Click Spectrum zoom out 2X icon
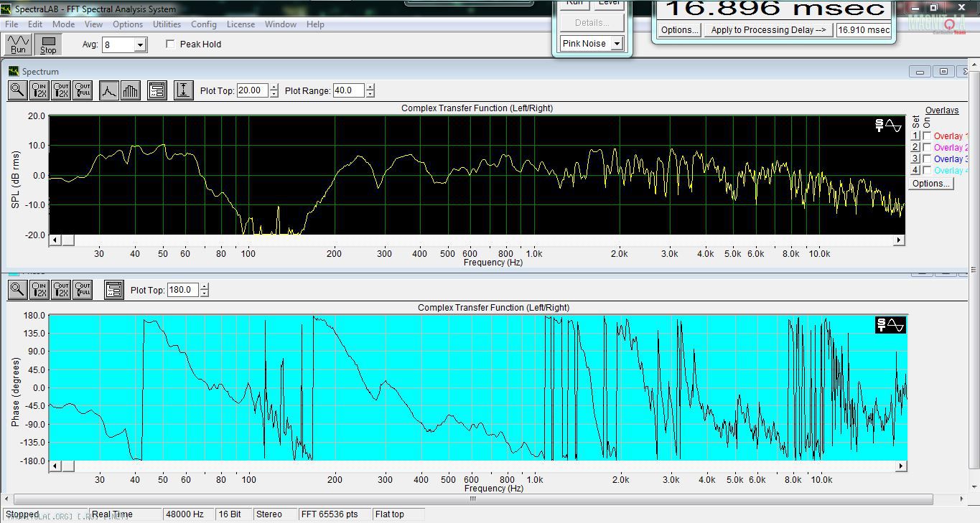Screen dimensions: 980x523 pos(61,90)
